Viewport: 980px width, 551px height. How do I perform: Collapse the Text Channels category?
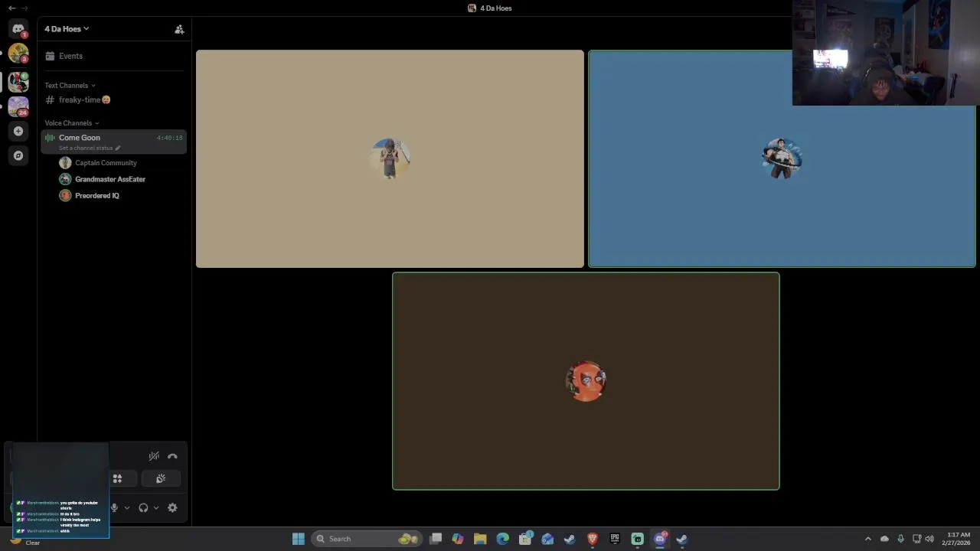click(x=70, y=85)
